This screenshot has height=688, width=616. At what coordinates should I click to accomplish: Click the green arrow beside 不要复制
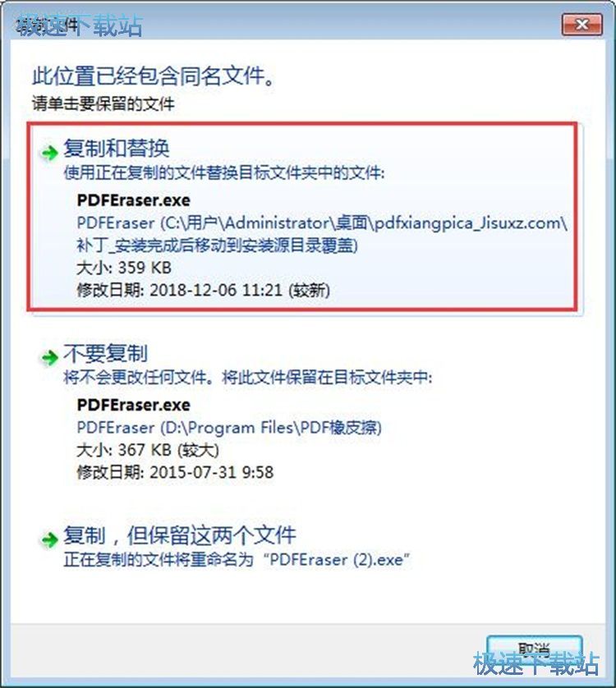tap(49, 357)
